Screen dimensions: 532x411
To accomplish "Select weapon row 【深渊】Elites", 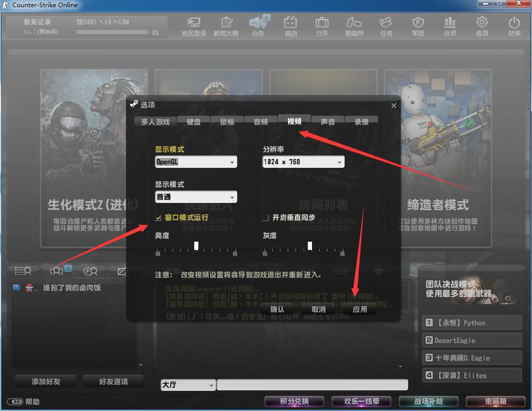I will pyautogui.click(x=472, y=375).
